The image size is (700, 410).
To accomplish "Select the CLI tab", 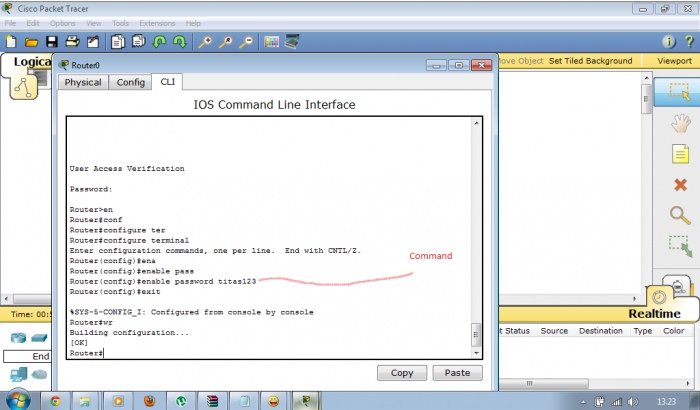I will (167, 82).
